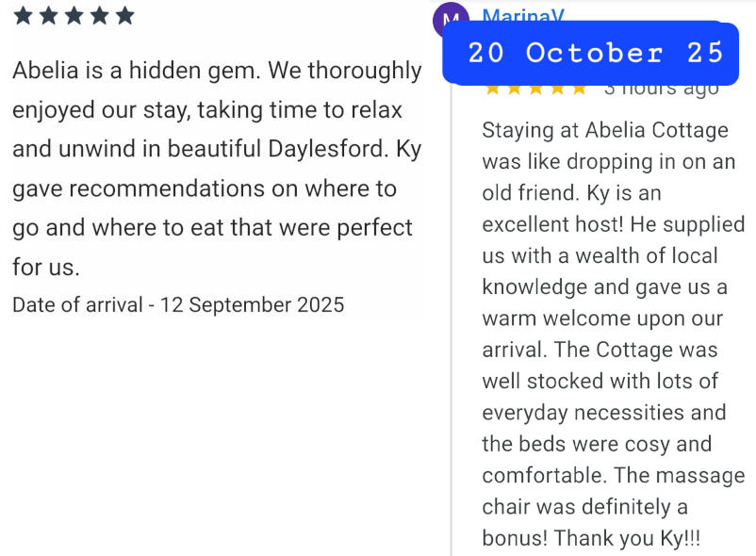The height and width of the screenshot is (556, 756).
Task: Click "Date of arrival - 12 September 2025" text
Action: pos(178,304)
